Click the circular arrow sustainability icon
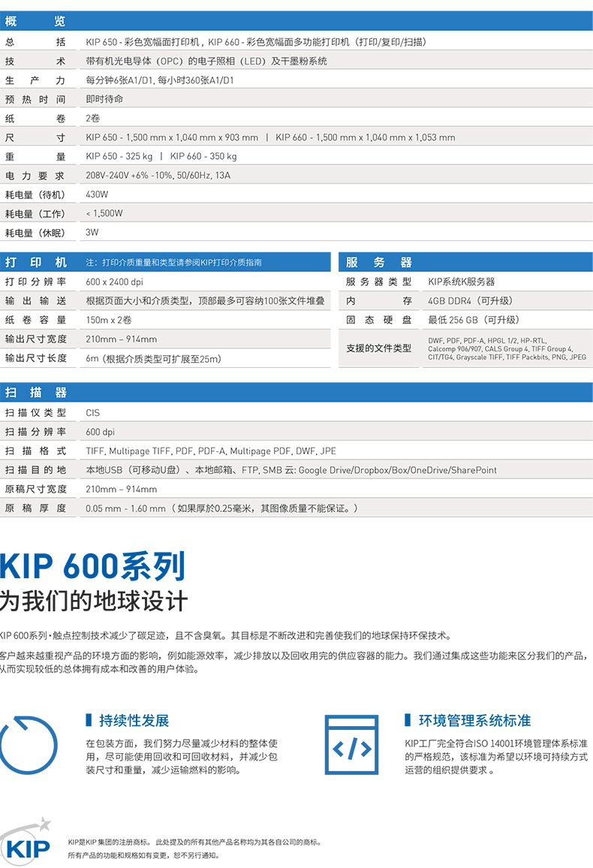The image size is (593, 868). coord(28,745)
